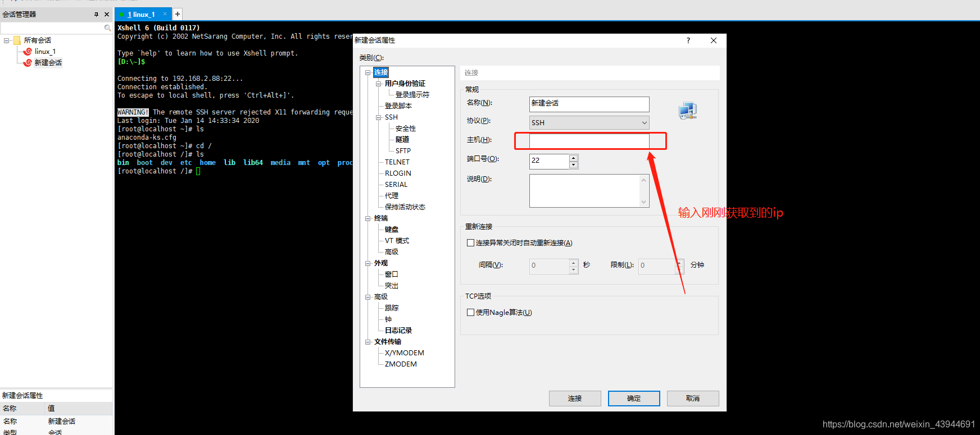
Task: Select 窗口 under 外观
Action: point(392,274)
